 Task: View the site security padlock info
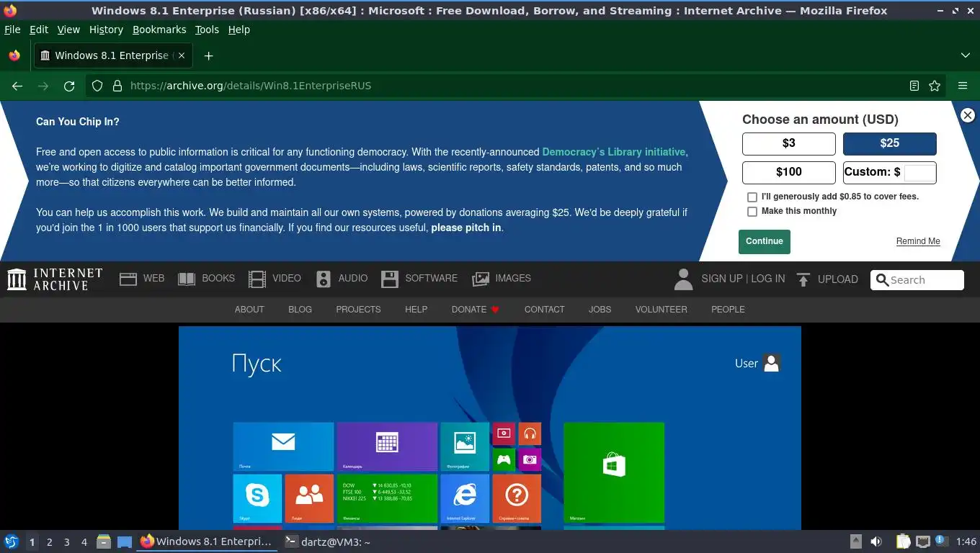117,86
